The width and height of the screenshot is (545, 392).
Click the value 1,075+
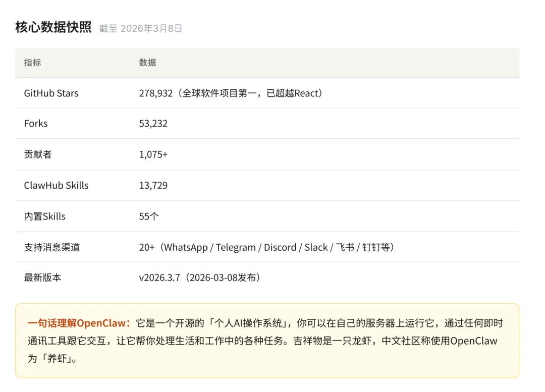[x=153, y=154]
